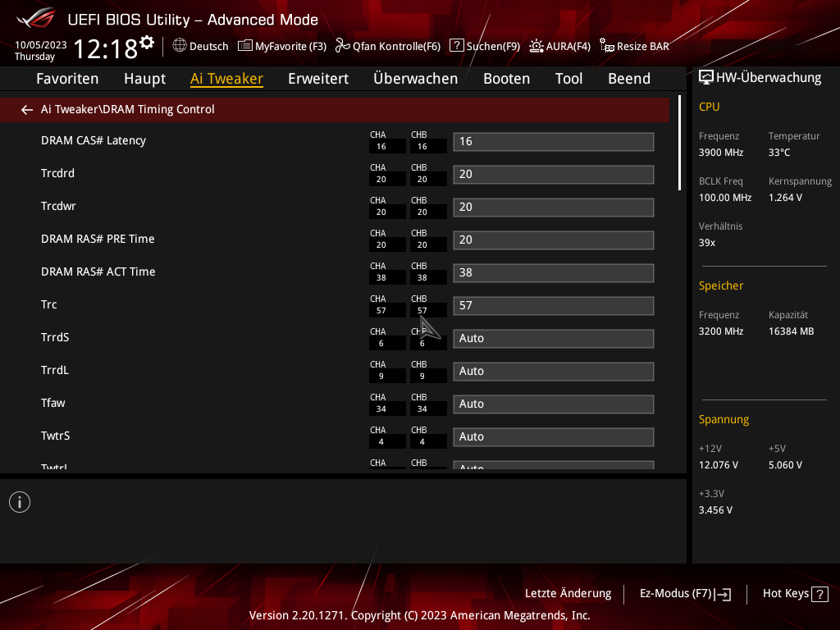Click AURA(F4) label
Screen dimensions: 840x630
click(568, 47)
